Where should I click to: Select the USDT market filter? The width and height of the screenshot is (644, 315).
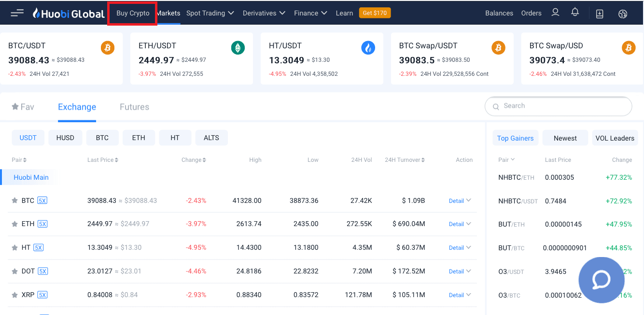point(28,138)
